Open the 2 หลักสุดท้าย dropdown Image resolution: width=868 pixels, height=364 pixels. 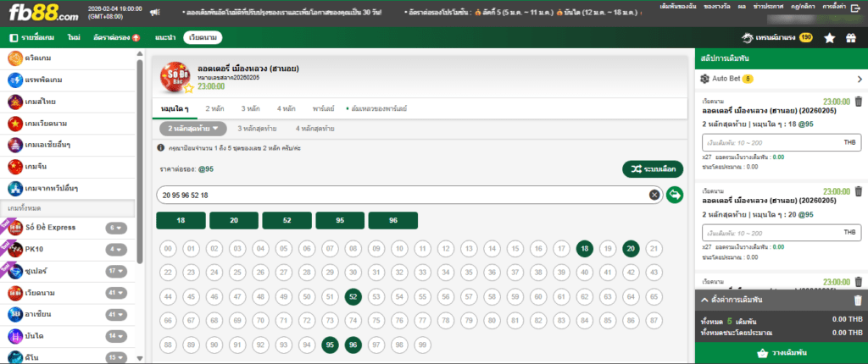pyautogui.click(x=193, y=129)
